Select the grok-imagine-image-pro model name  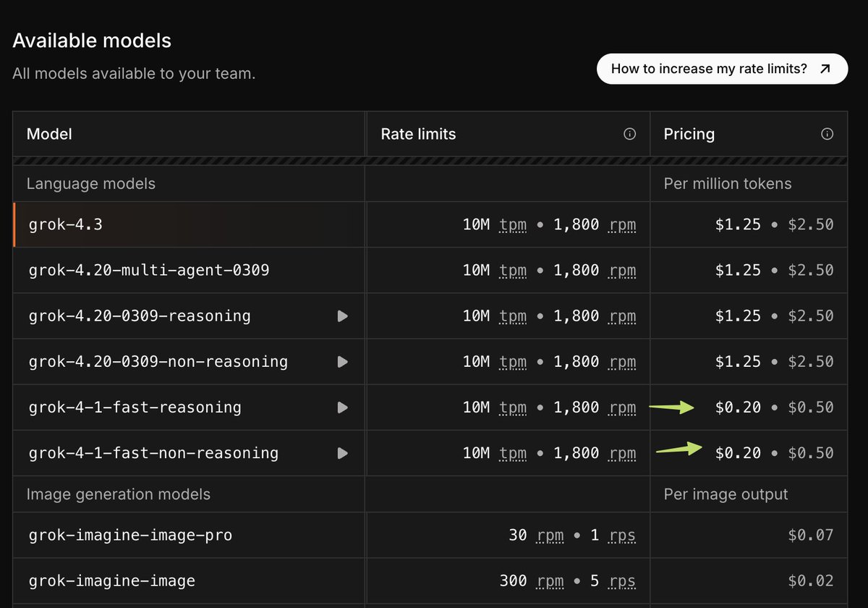pos(130,535)
